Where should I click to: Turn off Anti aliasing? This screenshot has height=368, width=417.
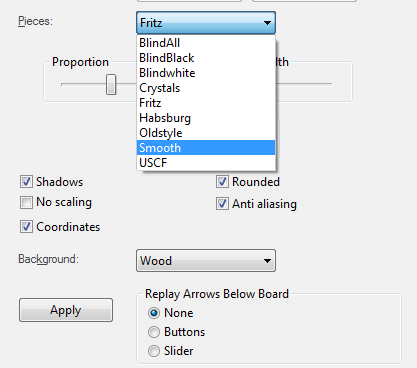[222, 204]
